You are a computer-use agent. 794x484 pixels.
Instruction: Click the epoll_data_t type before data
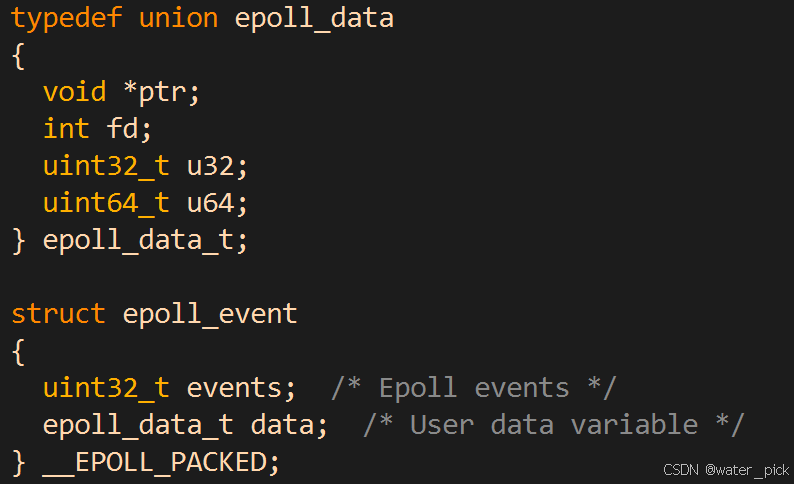point(138,424)
